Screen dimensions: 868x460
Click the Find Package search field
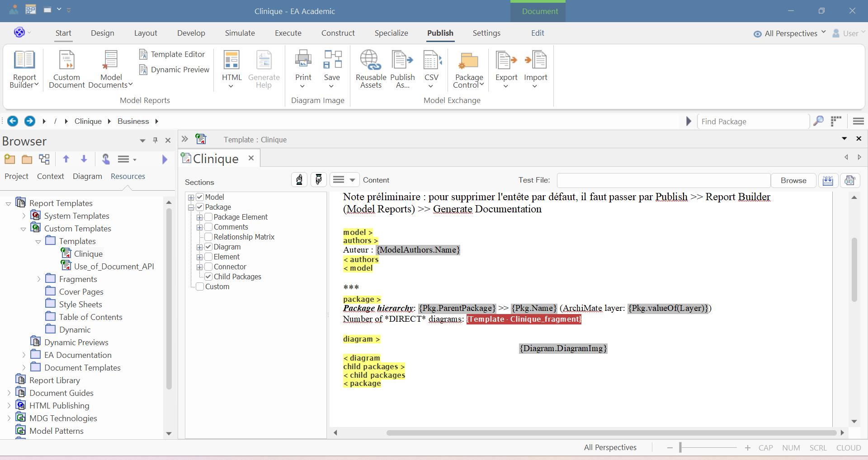point(753,122)
